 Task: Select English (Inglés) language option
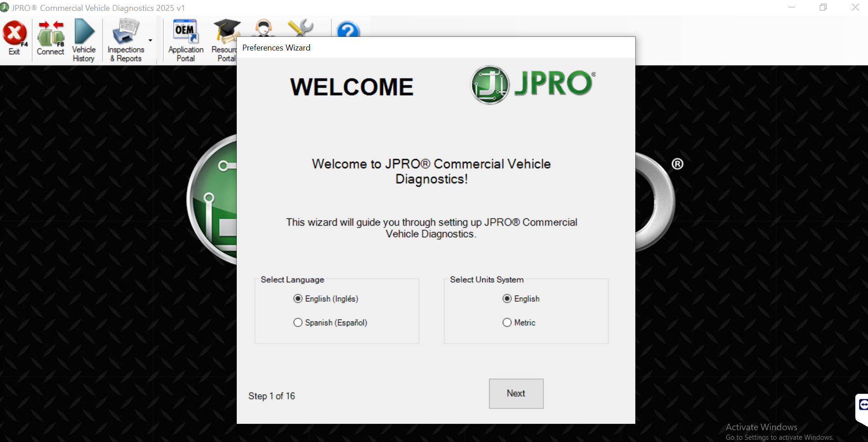pyautogui.click(x=326, y=299)
